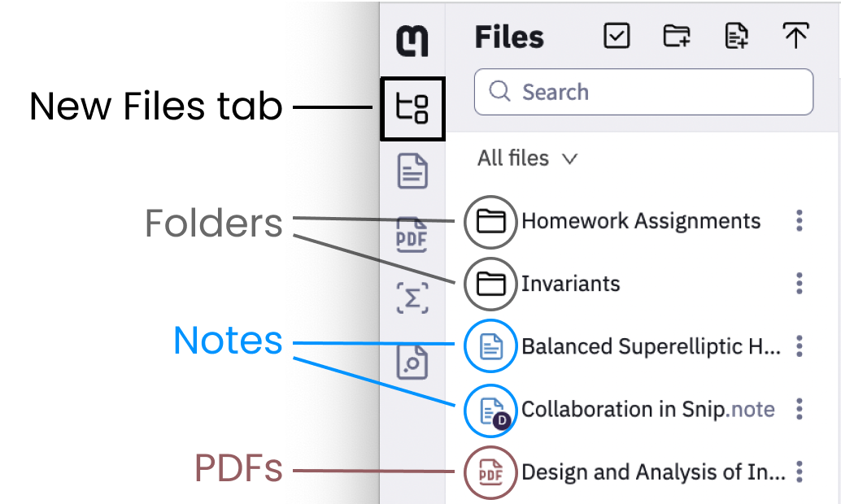The image size is (841, 504).
Task: Click the new folder icon
Action: point(677,37)
